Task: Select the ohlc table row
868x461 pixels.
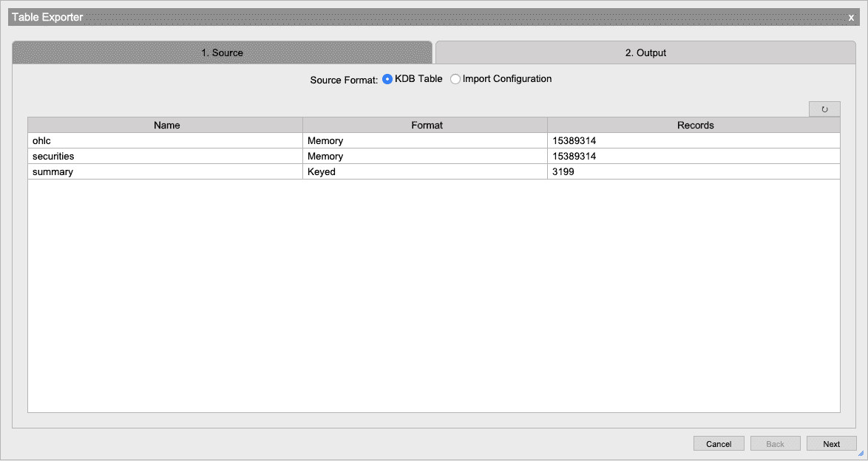Action: [434, 140]
